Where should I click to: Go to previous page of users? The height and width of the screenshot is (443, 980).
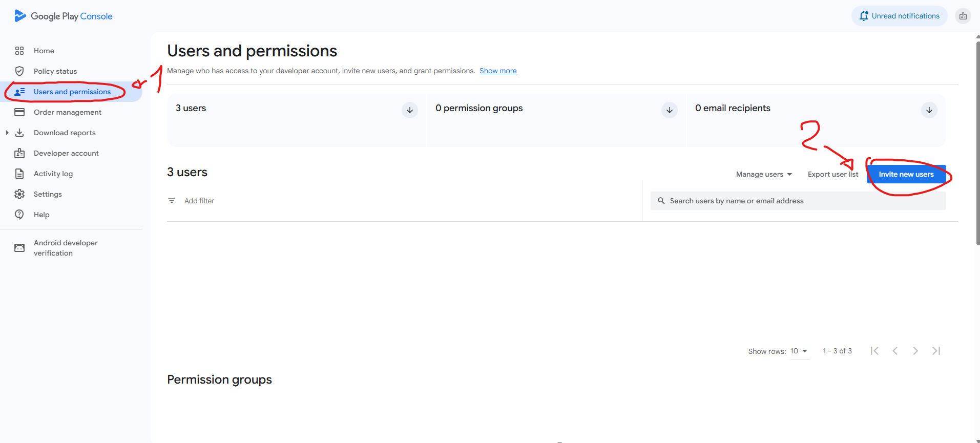click(895, 351)
